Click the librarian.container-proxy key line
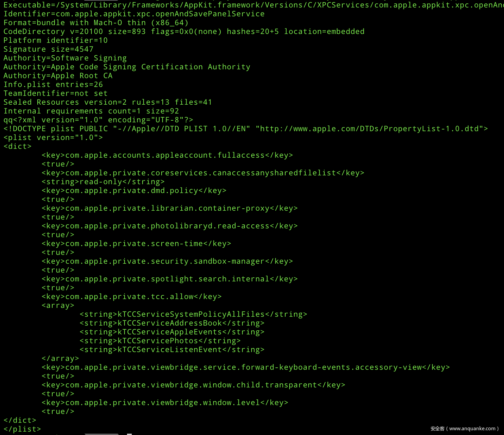This screenshot has height=435, width=504. coord(169,208)
